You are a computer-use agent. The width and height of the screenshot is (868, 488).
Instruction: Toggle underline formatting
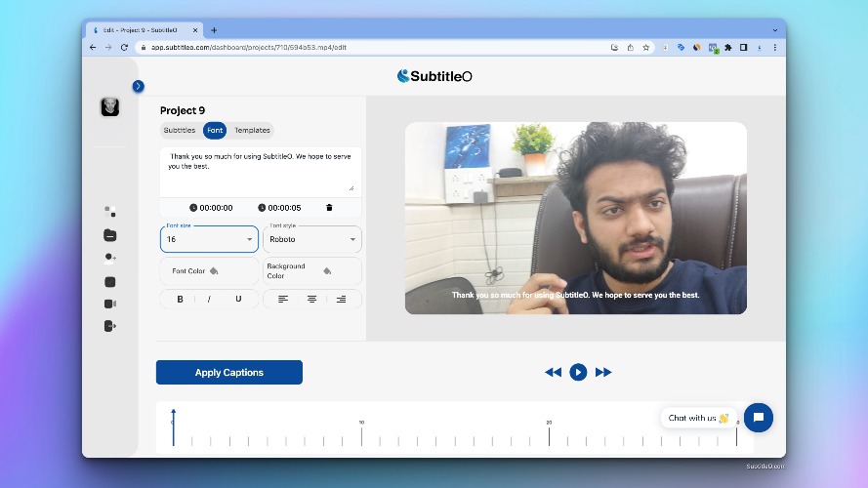pyautogui.click(x=238, y=299)
